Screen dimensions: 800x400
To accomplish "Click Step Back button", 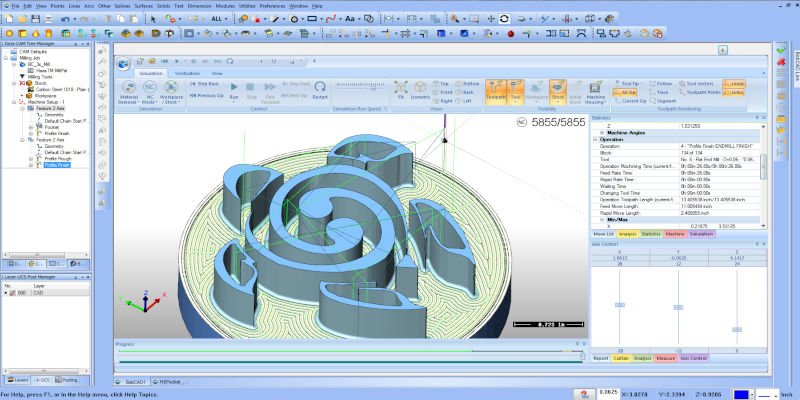I will tap(205, 84).
